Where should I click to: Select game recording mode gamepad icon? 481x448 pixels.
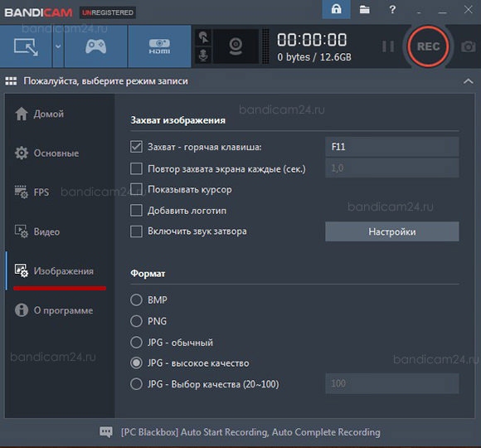click(95, 46)
